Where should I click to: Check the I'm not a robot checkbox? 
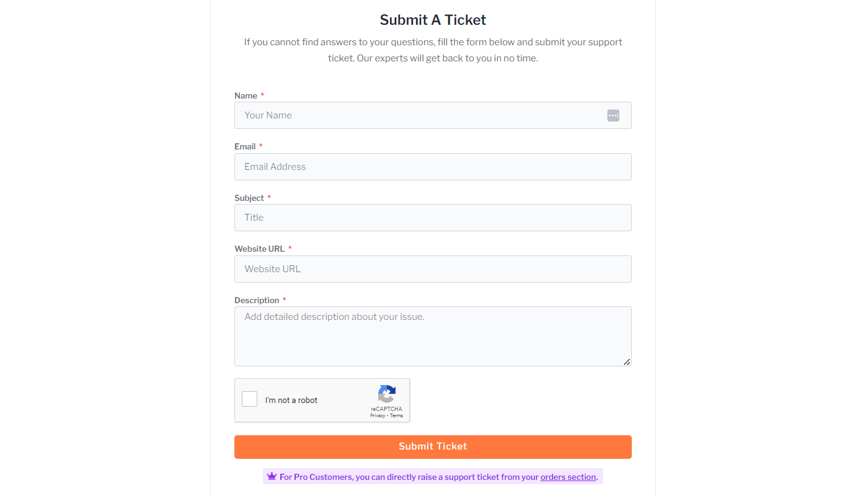point(249,399)
